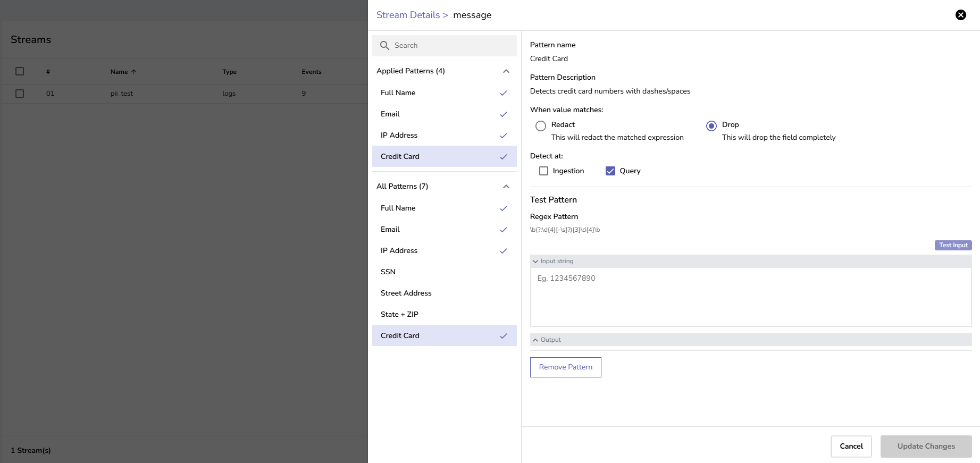This screenshot has width=980, height=463.
Task: Select the Drop radio option
Action: 711,126
